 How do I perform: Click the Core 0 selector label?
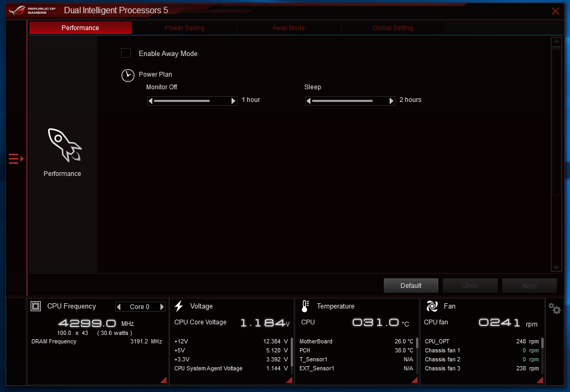pyautogui.click(x=140, y=306)
